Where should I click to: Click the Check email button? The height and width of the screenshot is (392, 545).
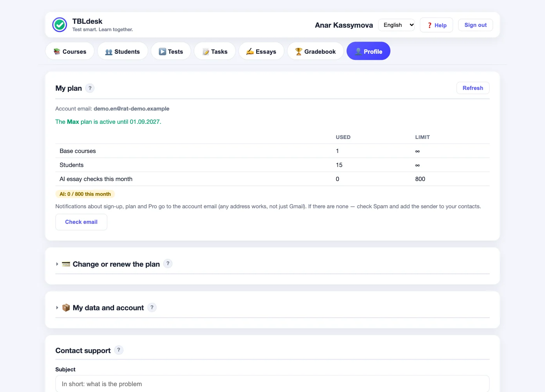pyautogui.click(x=81, y=222)
